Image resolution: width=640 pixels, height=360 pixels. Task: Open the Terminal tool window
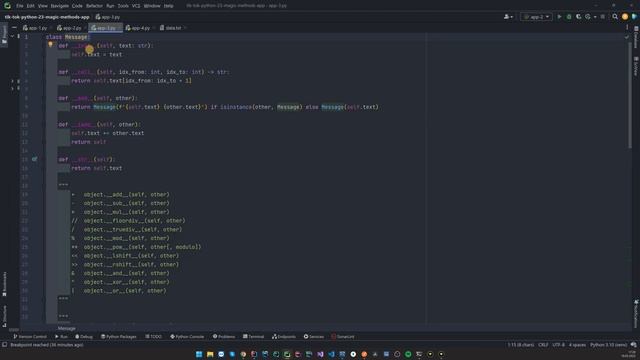point(253,337)
